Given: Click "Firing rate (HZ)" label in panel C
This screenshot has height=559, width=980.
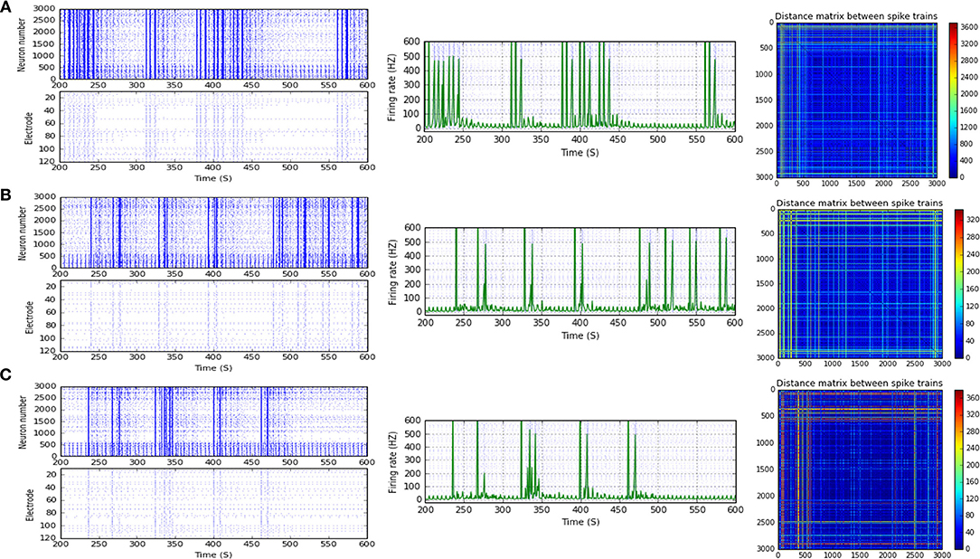Looking at the screenshot, I should tap(392, 460).
